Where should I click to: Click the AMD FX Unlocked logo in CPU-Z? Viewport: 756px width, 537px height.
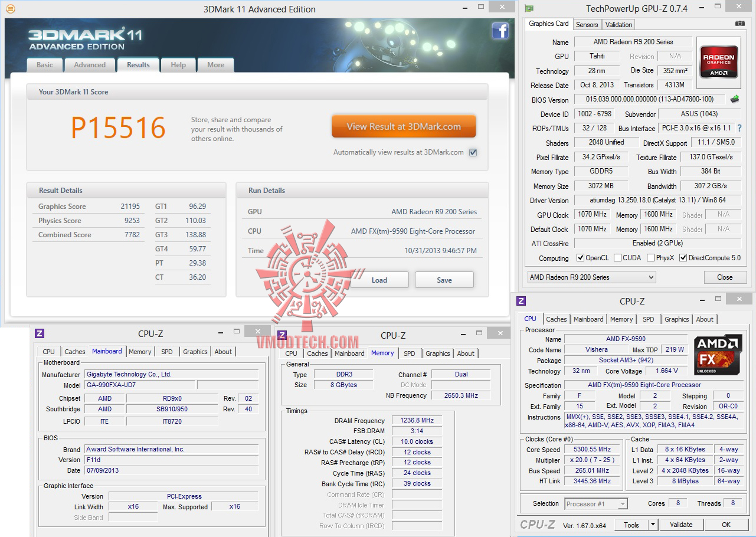coord(718,356)
